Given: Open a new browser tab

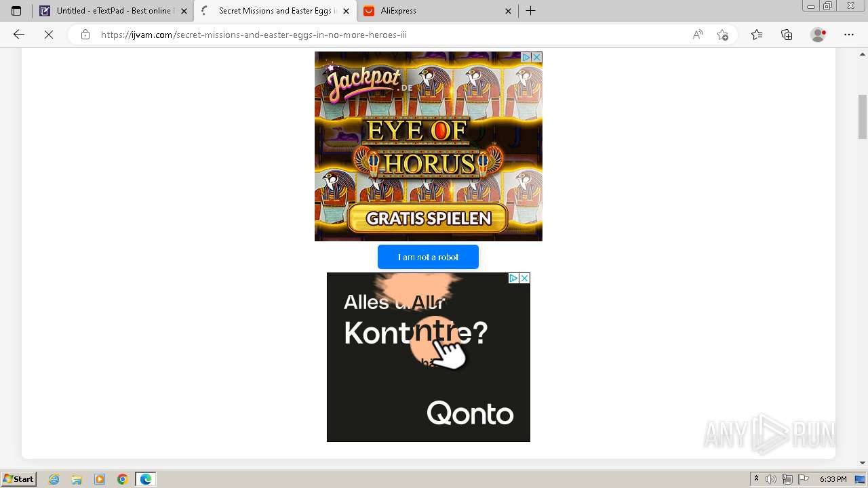Looking at the screenshot, I should point(531,11).
